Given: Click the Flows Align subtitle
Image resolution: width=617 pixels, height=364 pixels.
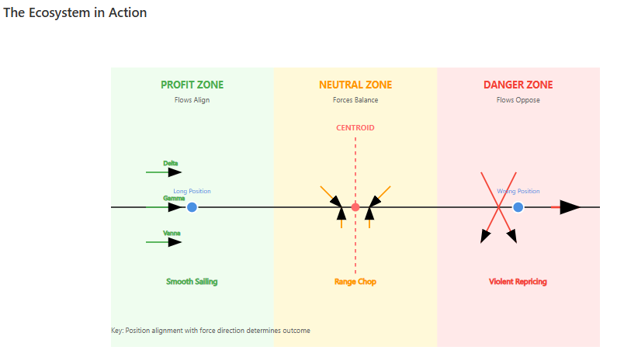Looking at the screenshot, I should pos(192,100).
